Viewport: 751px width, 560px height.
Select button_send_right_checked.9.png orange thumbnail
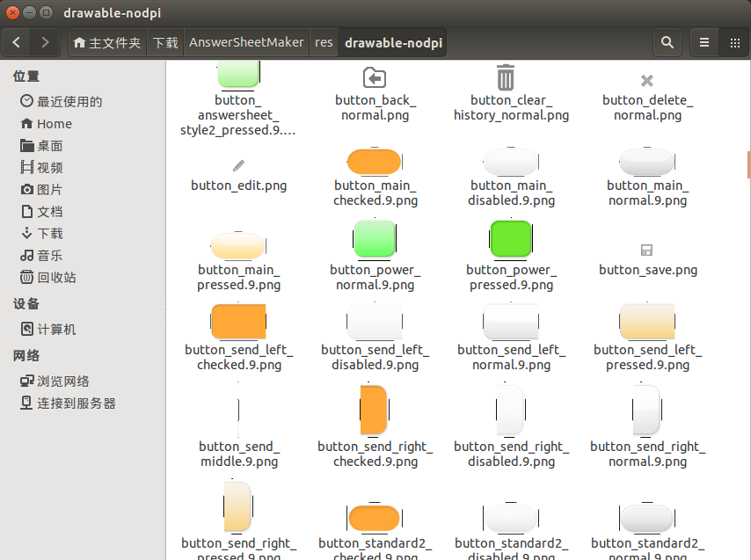tap(375, 410)
